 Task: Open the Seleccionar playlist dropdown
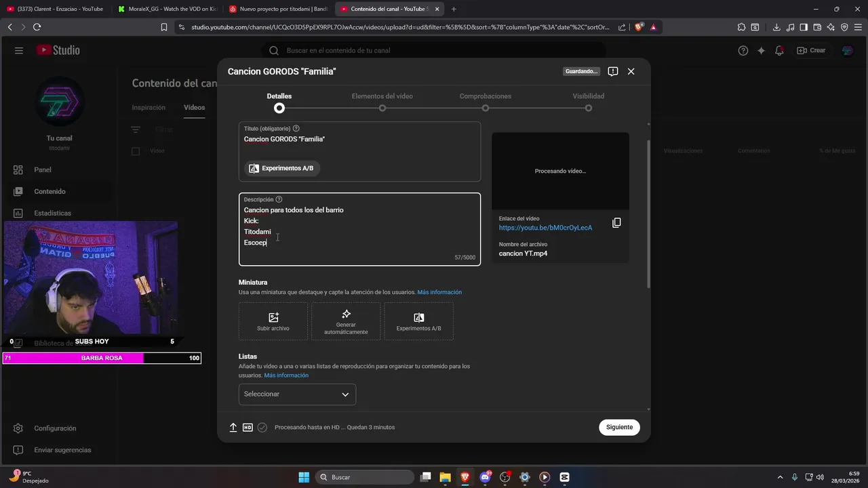297,394
